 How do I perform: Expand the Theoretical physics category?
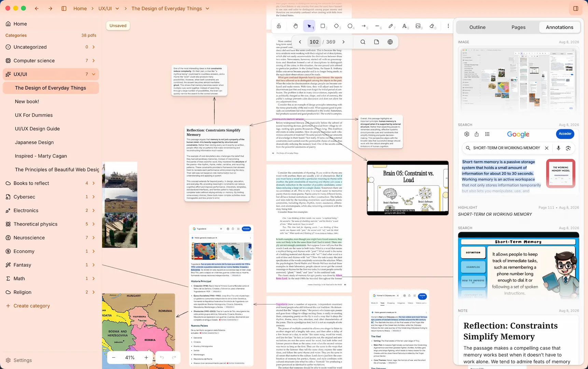[x=94, y=224]
